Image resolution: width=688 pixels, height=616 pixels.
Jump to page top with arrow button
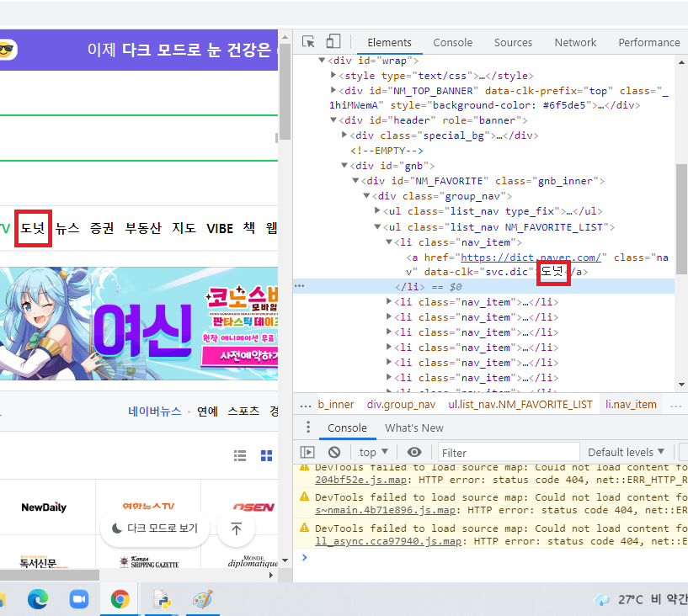(x=236, y=528)
